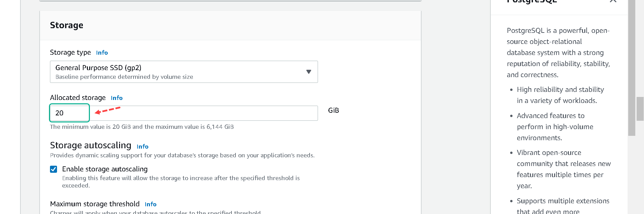Screen dimensions: 644x214
Task: Close the PostgreSQL help panel
Action: click(x=613, y=1)
